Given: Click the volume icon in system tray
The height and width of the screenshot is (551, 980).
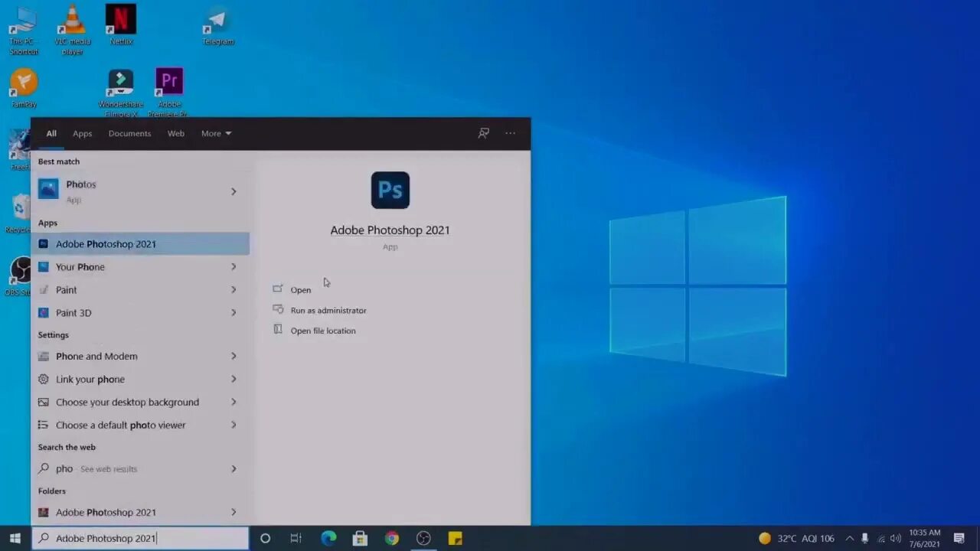Looking at the screenshot, I should point(896,538).
